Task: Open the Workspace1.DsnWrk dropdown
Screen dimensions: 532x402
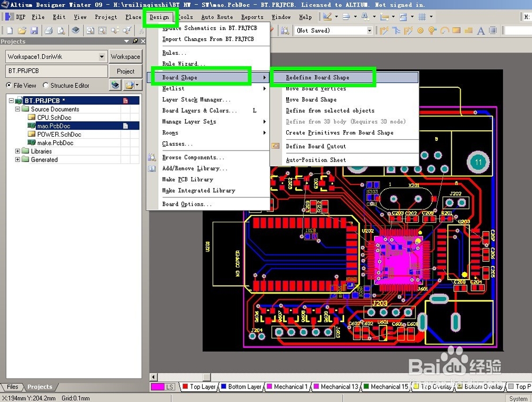Action: 102,57
